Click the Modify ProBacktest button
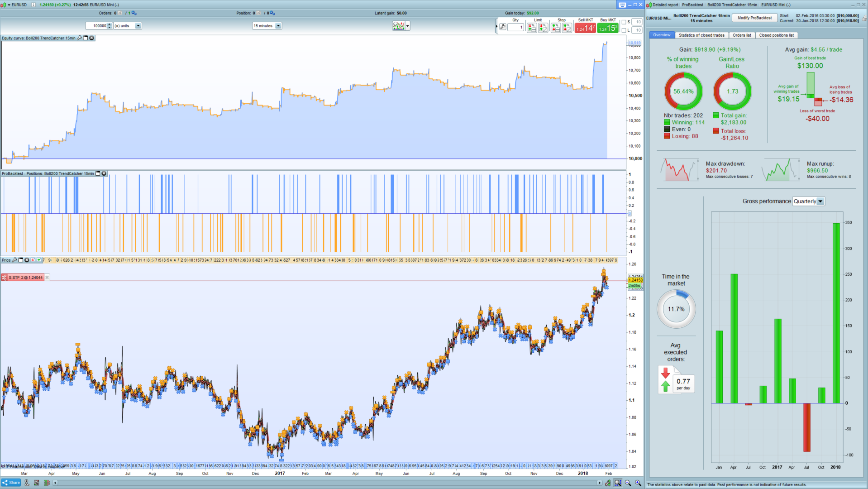This screenshot has width=868, height=489. pyautogui.click(x=754, y=18)
